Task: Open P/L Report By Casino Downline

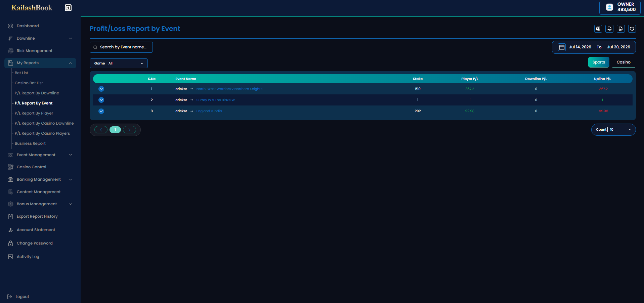Action: pos(44,123)
